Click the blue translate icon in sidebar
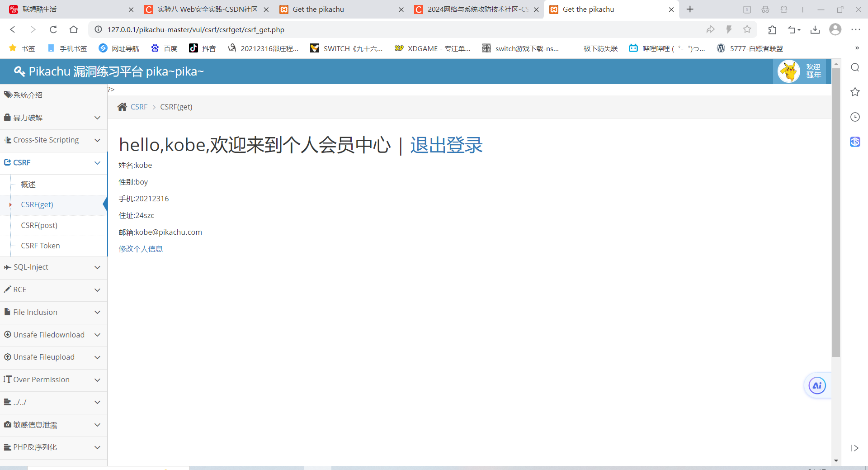The width and height of the screenshot is (868, 470). [x=855, y=142]
